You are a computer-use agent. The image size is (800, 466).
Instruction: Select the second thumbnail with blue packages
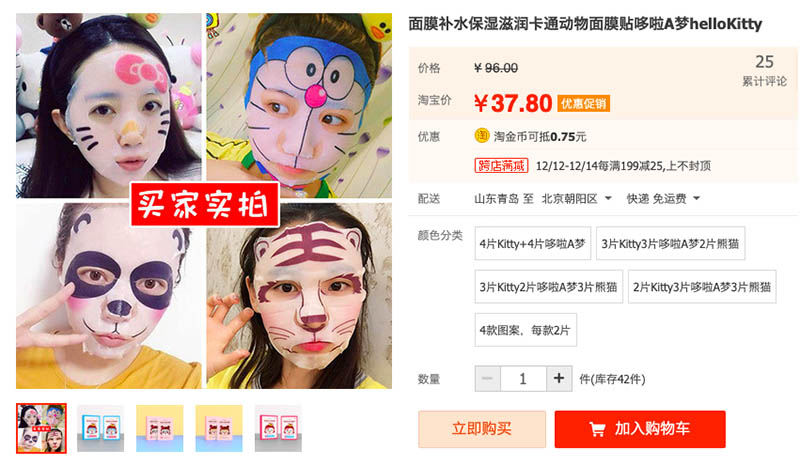[x=101, y=428]
